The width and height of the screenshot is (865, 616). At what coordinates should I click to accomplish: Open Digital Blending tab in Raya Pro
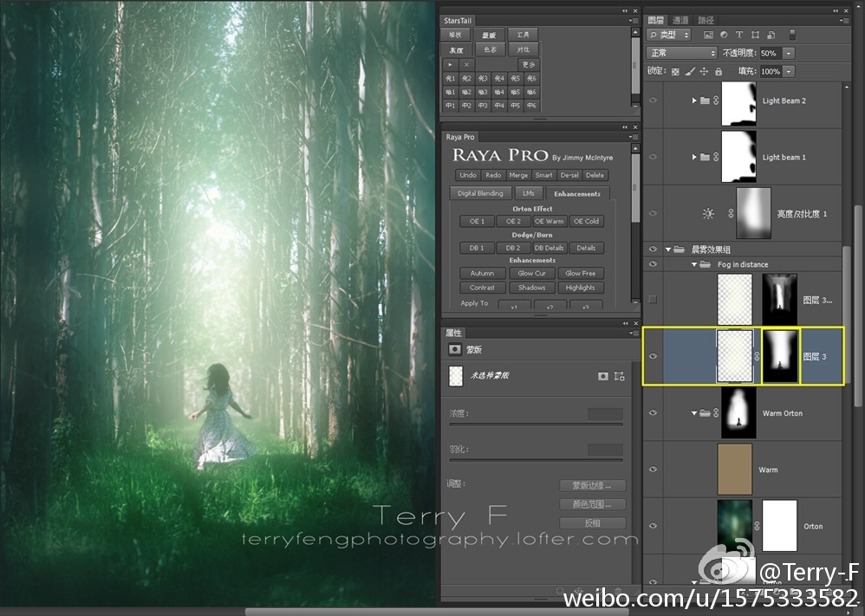[x=480, y=193]
